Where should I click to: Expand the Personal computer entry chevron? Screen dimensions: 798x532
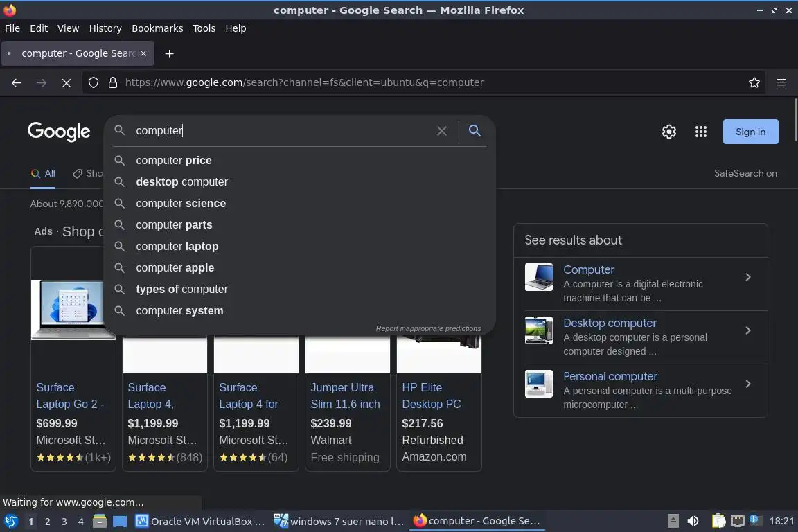(748, 384)
